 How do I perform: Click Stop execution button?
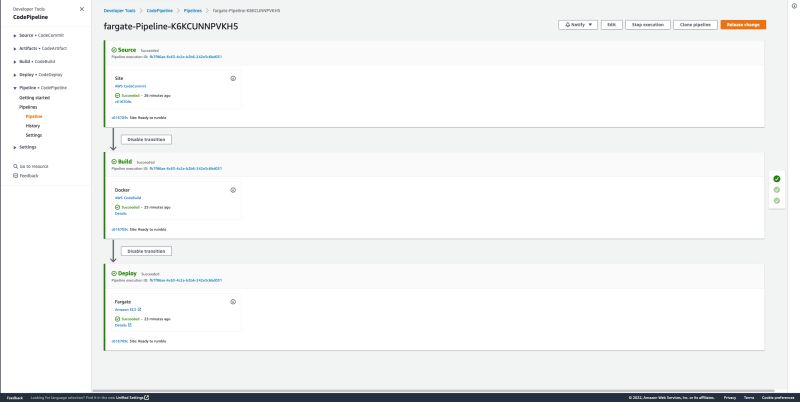click(648, 24)
